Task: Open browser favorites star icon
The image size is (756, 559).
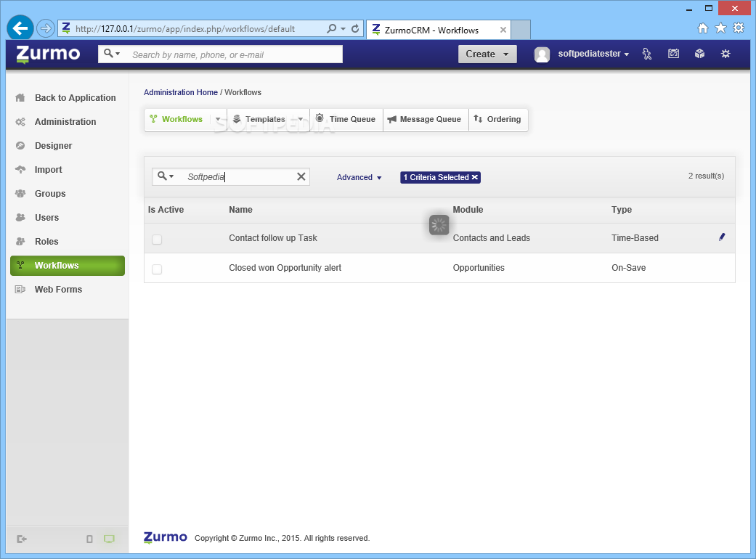Action: 721,28
